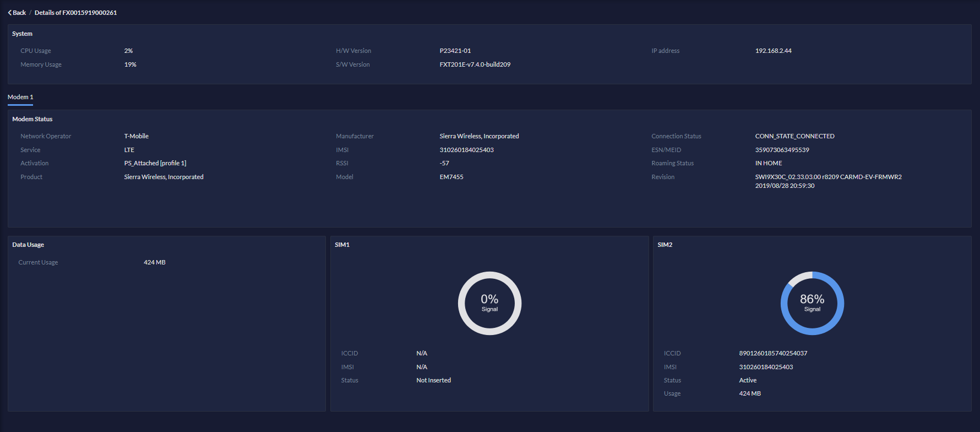Select Memory Usage value 19%
980x432 pixels.
pos(130,64)
